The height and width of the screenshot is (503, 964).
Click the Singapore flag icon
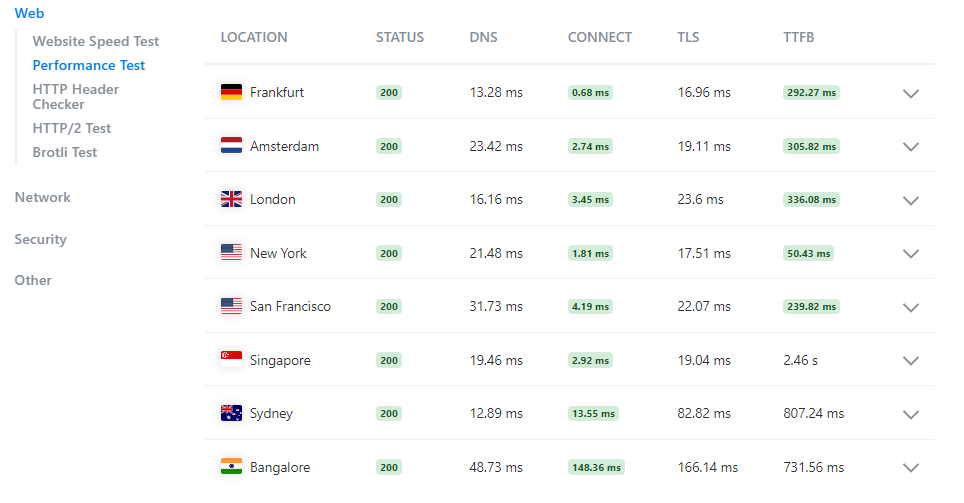[231, 360]
